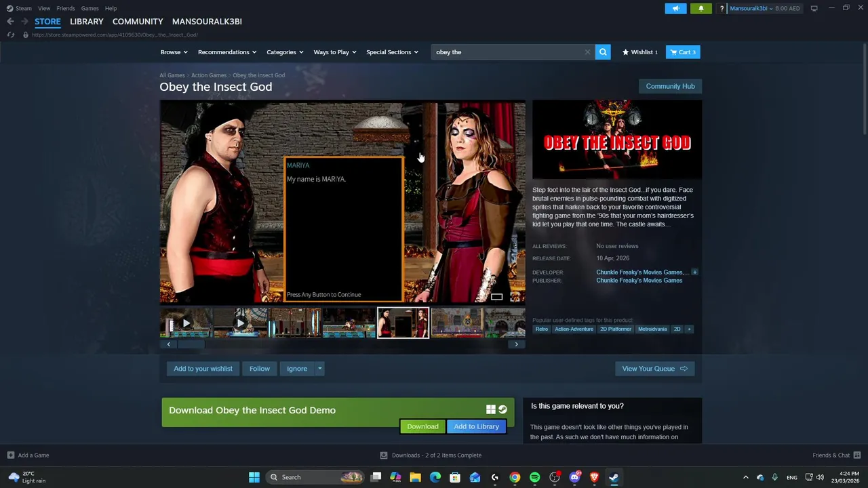Screen dimensions: 868x488
Task: Click the question mark avatar icon
Action: coord(722,8)
